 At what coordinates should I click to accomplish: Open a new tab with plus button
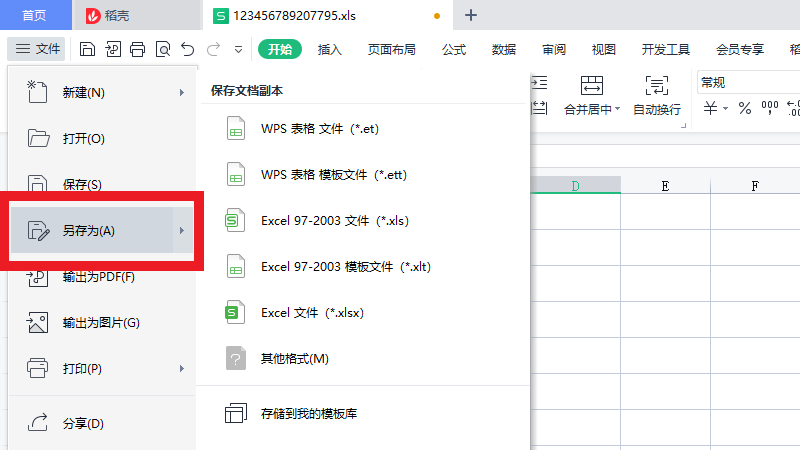point(471,15)
